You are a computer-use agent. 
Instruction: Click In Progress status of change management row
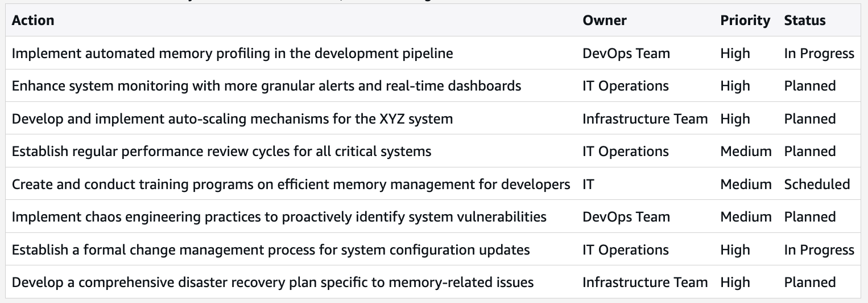819,250
